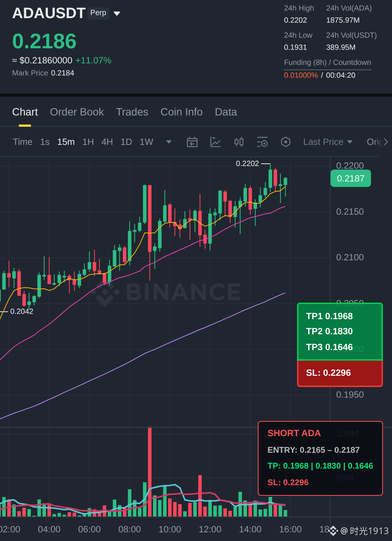Click the +11.07% change value
Viewport: 392px width, 541px height.
coord(93,60)
